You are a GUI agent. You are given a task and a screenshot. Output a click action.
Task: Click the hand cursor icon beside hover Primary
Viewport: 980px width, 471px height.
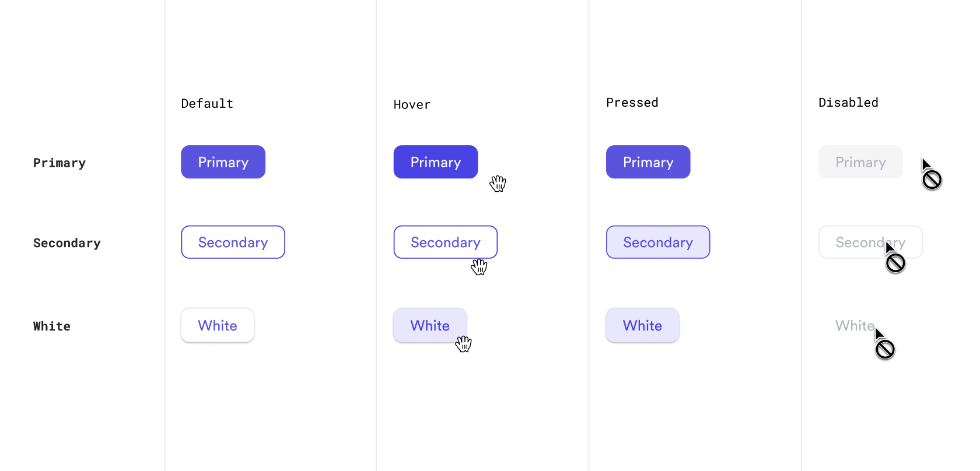click(498, 184)
